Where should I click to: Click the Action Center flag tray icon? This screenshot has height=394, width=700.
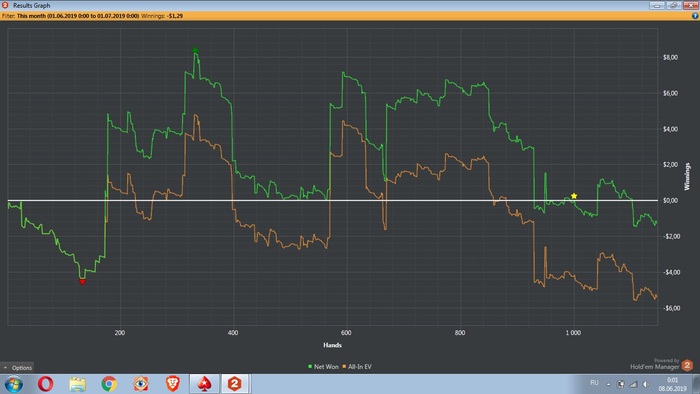[x=621, y=384]
